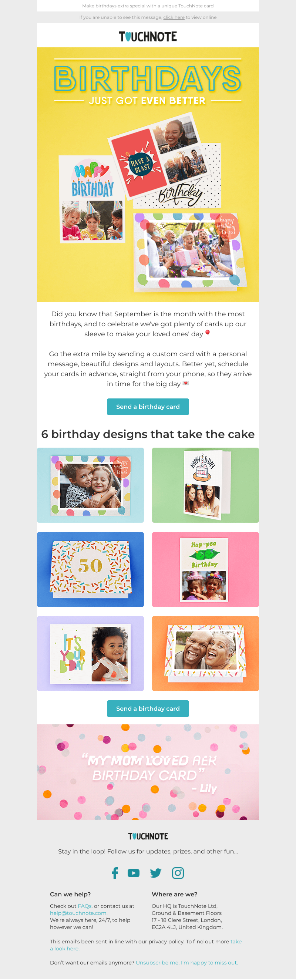Open the YouTube social icon
296x980 pixels.
pyautogui.click(x=134, y=873)
